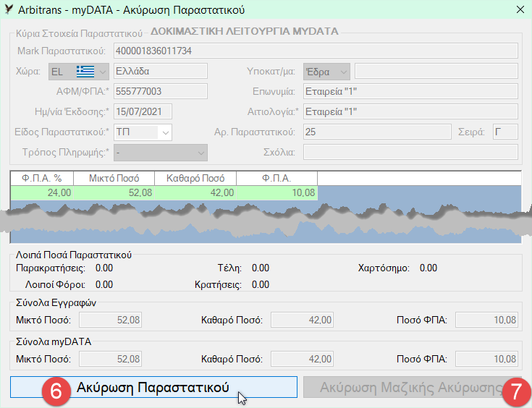Click the empty field beside Υποκατ/μα dropdown
The image size is (532, 408).
tap(436, 71)
